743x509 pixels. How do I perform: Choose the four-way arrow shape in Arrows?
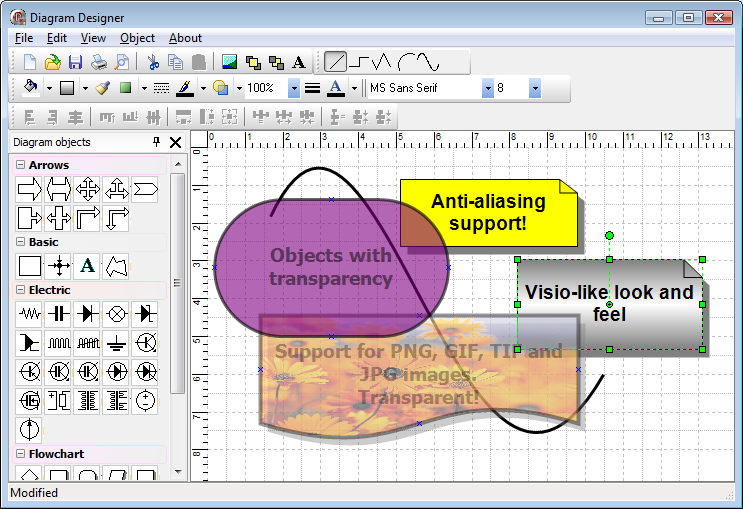88,188
